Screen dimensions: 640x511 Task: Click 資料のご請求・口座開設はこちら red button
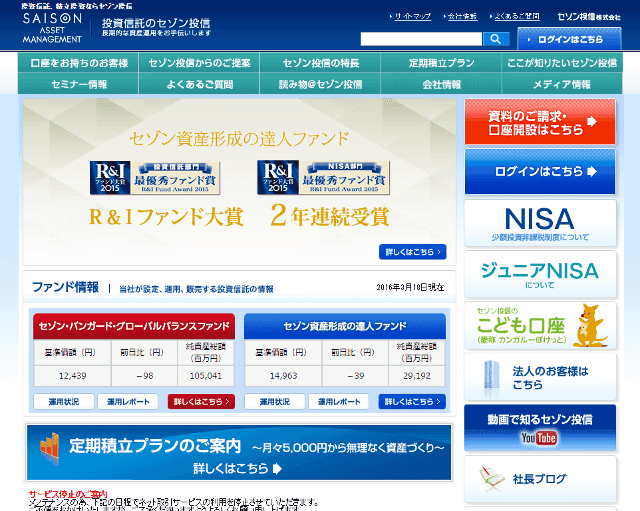(x=540, y=122)
